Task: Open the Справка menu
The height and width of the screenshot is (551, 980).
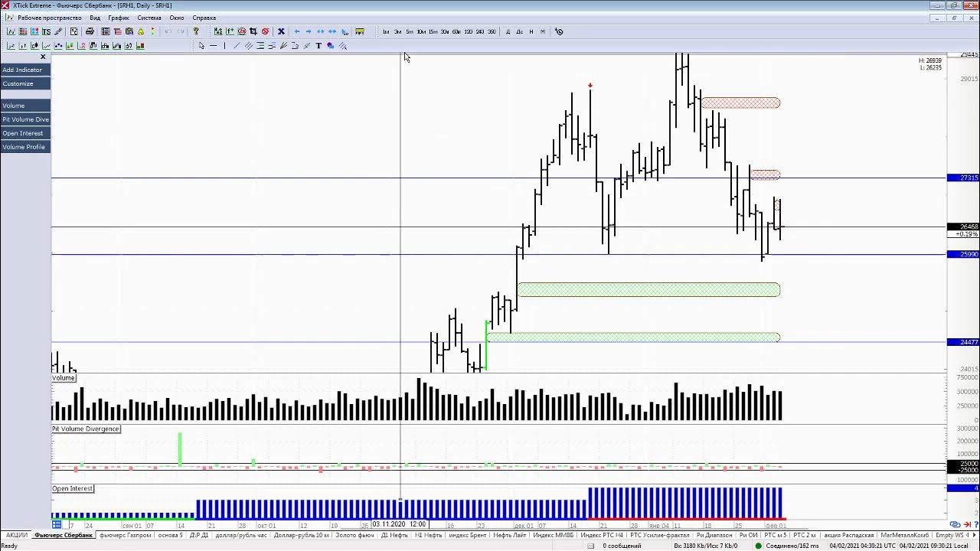Action: tap(204, 18)
